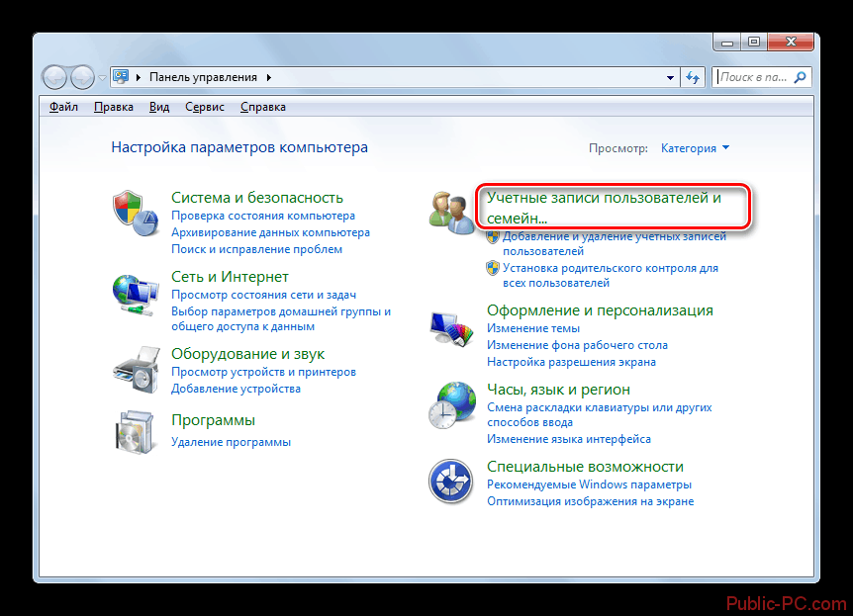
Task: Open the Сервис menu
Action: click(204, 107)
